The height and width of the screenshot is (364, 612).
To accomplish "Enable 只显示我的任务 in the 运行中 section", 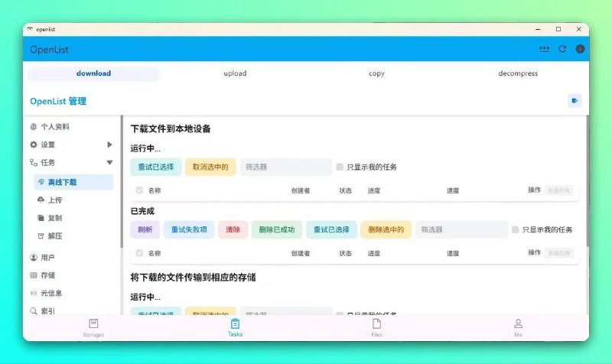I will (x=340, y=167).
